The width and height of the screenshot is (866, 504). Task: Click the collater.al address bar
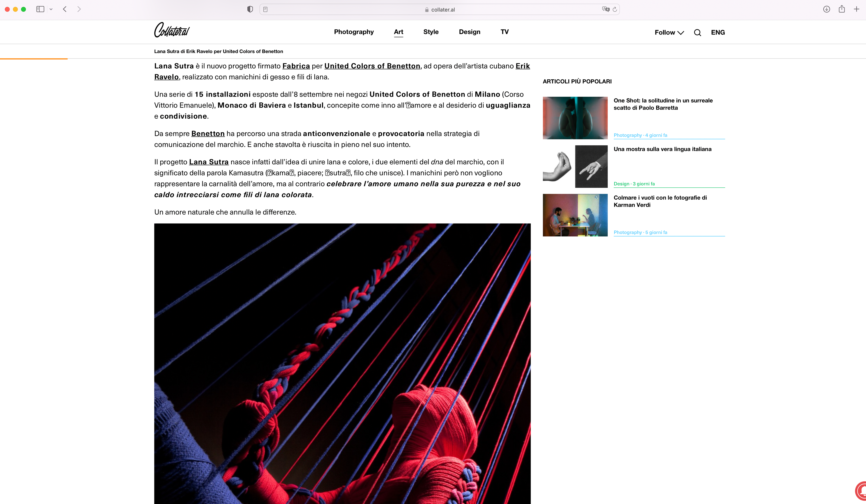click(440, 10)
